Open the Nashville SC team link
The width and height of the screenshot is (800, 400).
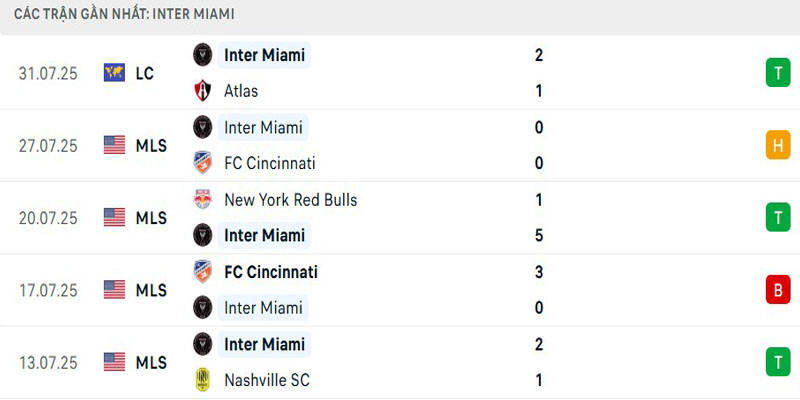(267, 380)
